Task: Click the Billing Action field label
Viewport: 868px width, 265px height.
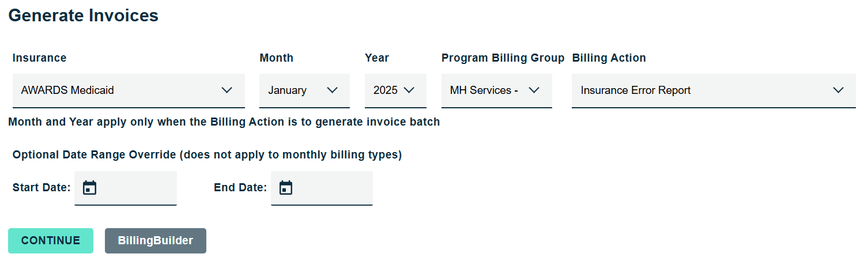Action: tap(609, 58)
